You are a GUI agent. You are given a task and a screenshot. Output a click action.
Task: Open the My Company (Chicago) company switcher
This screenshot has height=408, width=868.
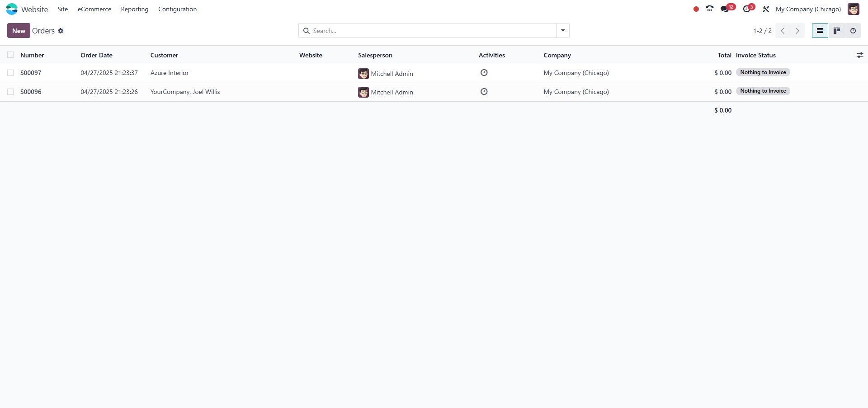point(808,9)
